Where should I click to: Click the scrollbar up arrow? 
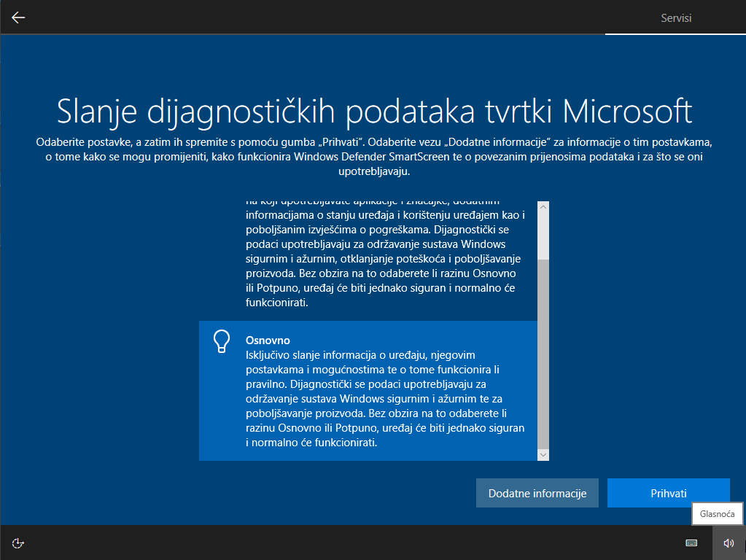click(543, 207)
